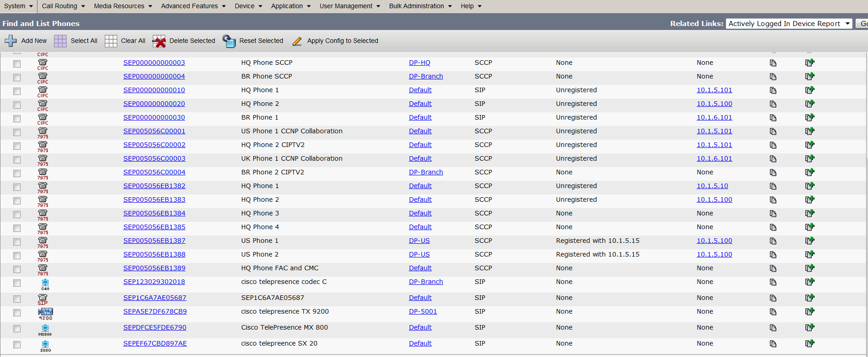Click copy icon for SEP005056EB1389
Screen dimensions: 868x357
[773, 268]
